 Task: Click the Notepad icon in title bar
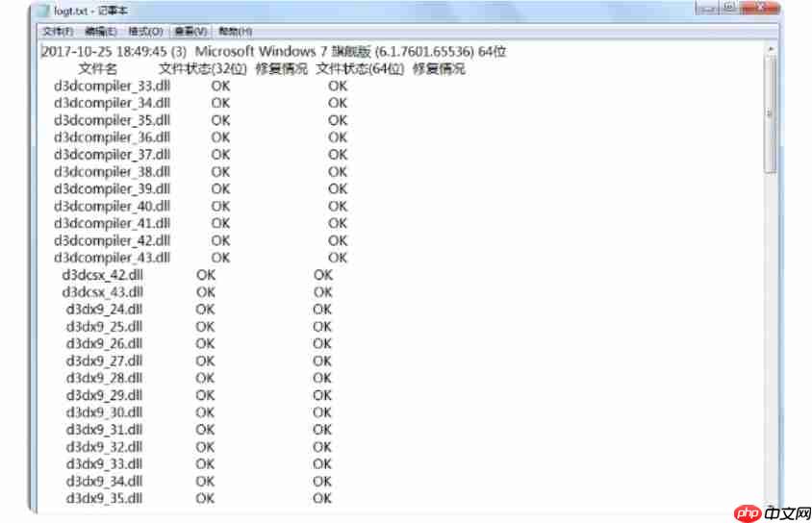pos(44,11)
